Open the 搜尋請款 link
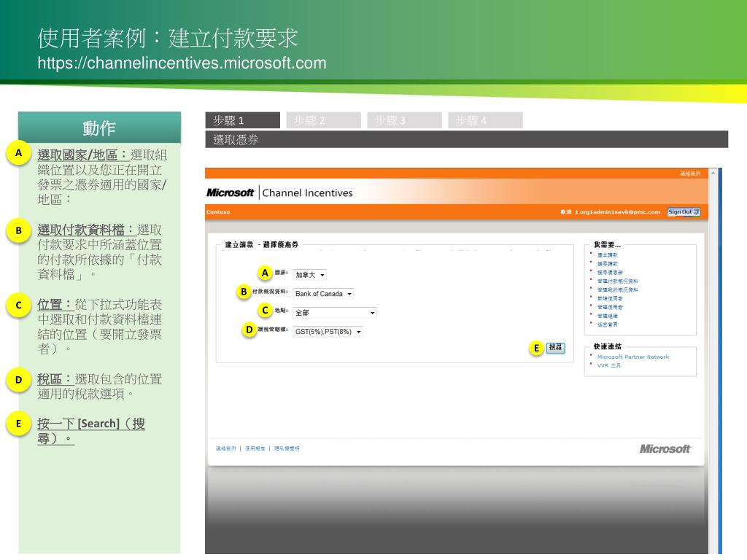This screenshot has height=560, width=747. pos(608,264)
